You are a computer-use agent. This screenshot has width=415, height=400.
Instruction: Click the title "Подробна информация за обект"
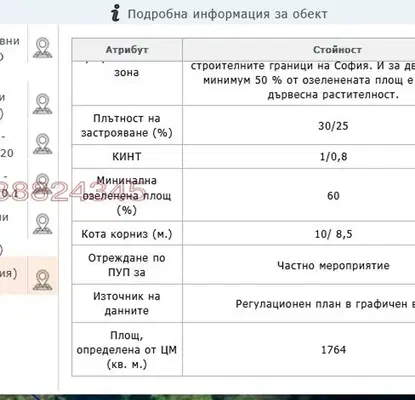[x=228, y=14]
